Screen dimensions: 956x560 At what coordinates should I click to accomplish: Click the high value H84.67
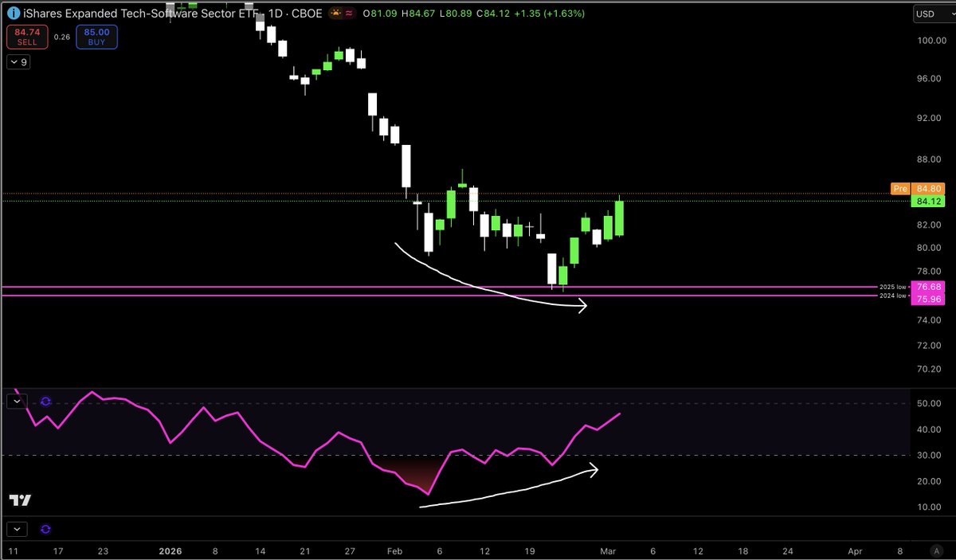click(417, 14)
